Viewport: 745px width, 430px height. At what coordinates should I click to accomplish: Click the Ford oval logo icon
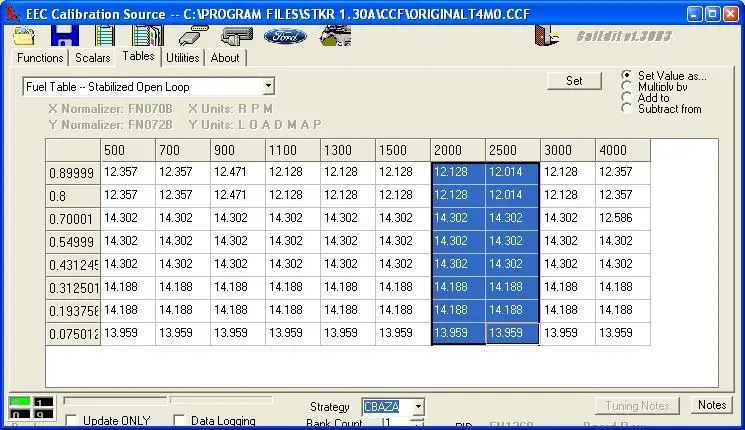(x=285, y=36)
